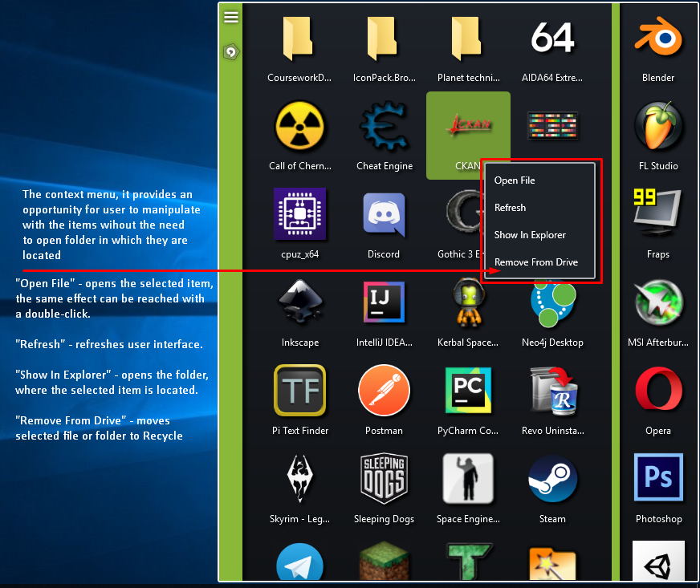Launch Fraps
The width and height of the screenshot is (700, 588).
coord(658,213)
